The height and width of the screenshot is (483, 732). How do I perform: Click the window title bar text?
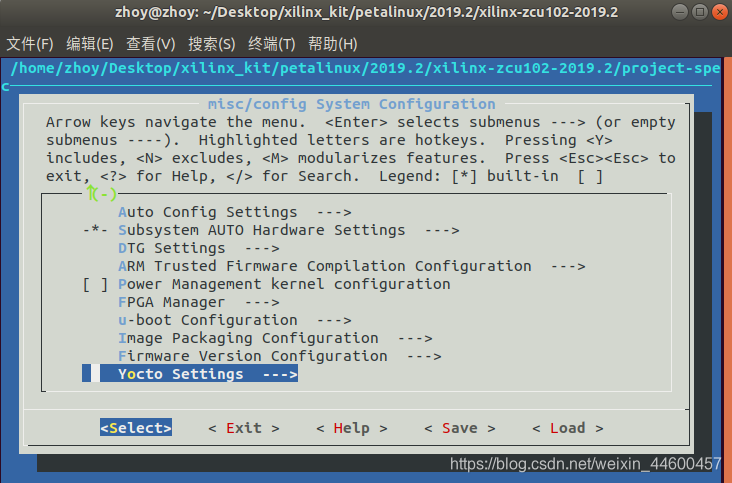point(366,12)
